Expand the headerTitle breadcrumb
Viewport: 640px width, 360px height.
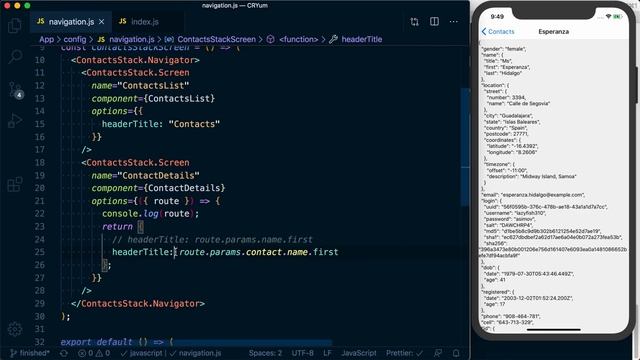point(362,39)
